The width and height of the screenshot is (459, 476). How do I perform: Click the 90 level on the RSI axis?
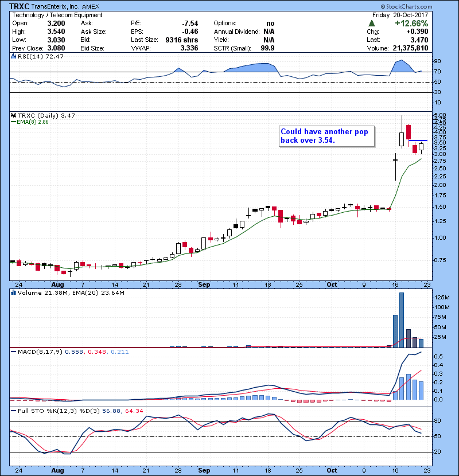coord(437,61)
